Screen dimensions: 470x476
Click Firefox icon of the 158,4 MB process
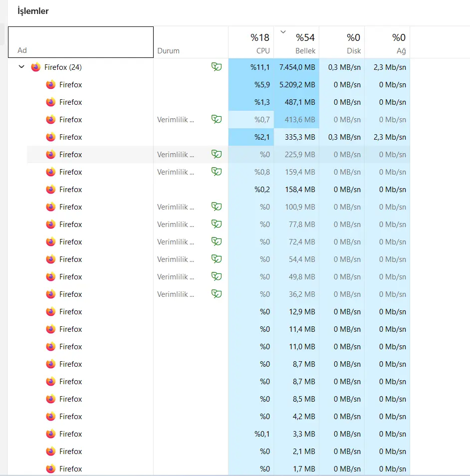51,190
